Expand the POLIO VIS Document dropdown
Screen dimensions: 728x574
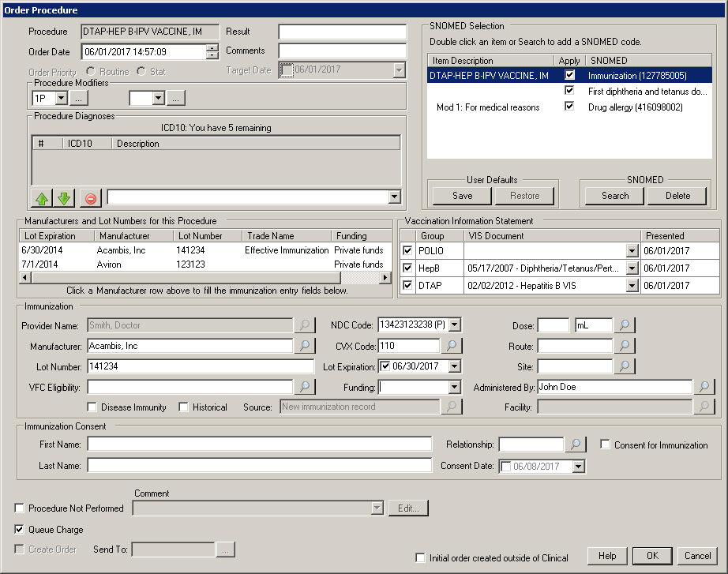631,251
